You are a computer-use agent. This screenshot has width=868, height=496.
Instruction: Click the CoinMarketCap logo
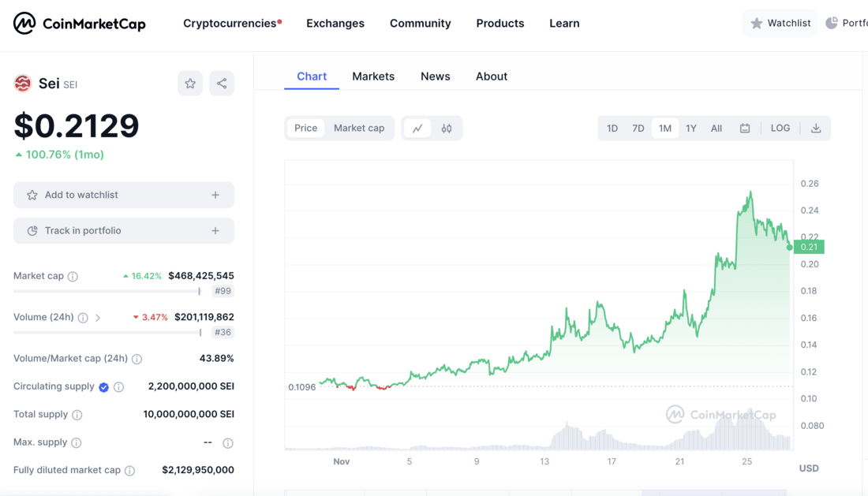(x=79, y=23)
